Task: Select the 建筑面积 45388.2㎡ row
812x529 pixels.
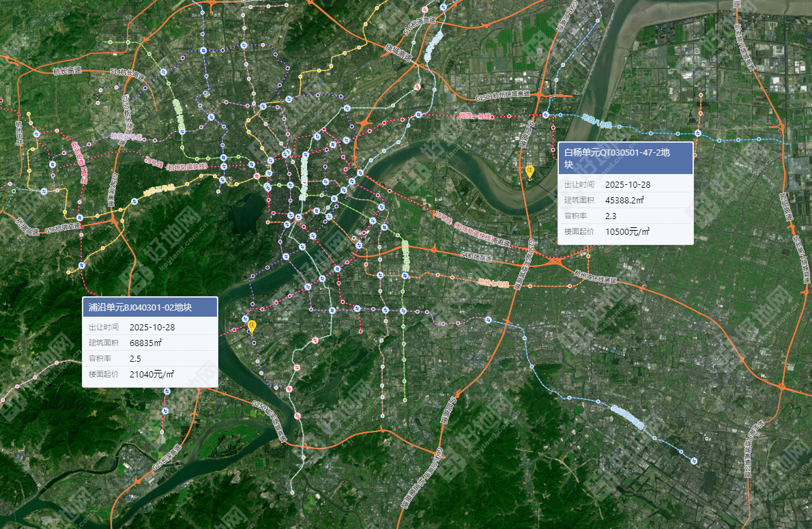Action: pyautogui.click(x=625, y=200)
